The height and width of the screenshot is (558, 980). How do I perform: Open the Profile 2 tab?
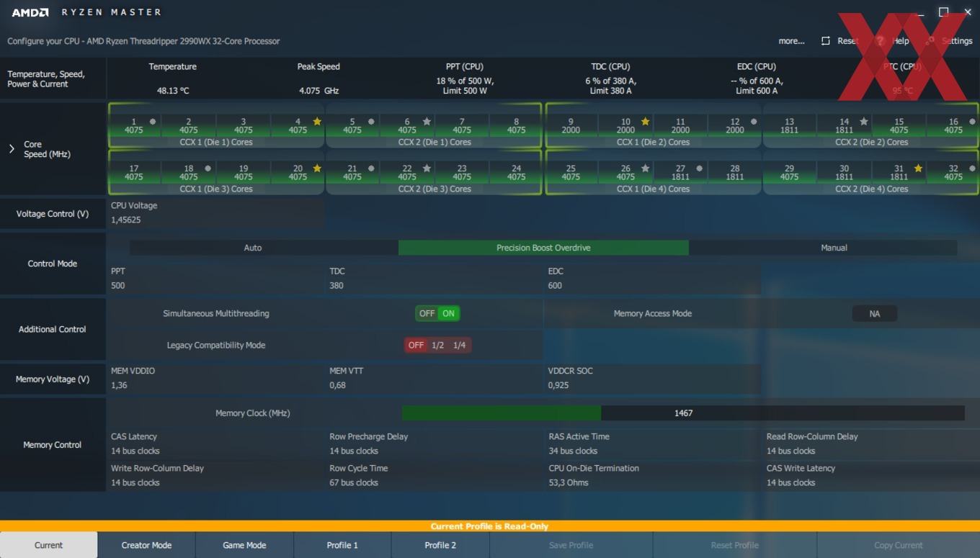pos(440,545)
